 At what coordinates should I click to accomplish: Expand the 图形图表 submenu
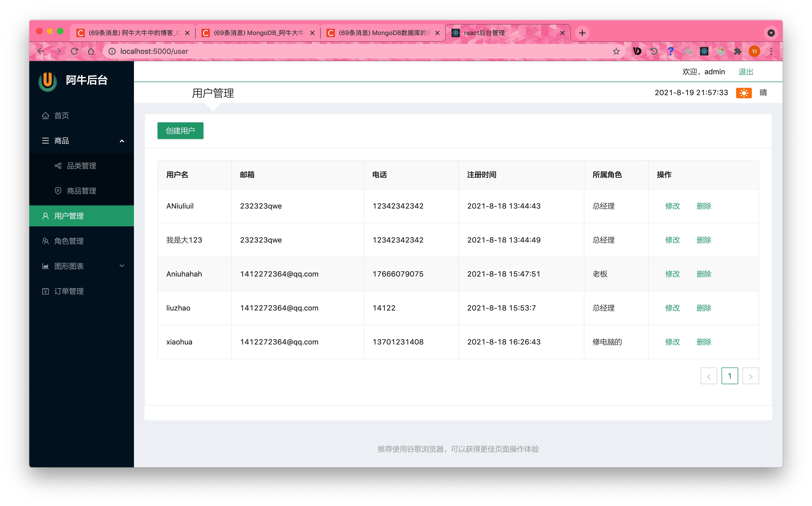click(122, 266)
